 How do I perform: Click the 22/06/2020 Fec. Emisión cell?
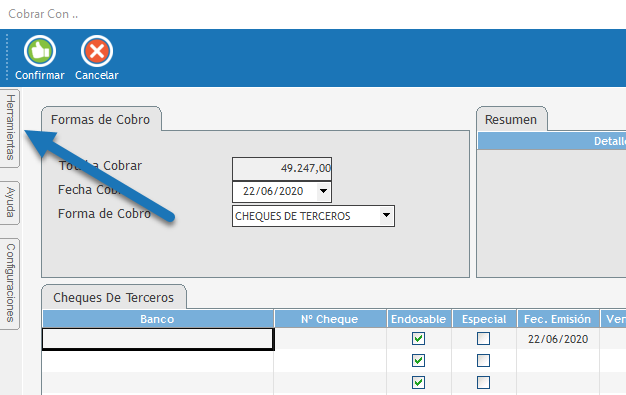(x=558, y=339)
